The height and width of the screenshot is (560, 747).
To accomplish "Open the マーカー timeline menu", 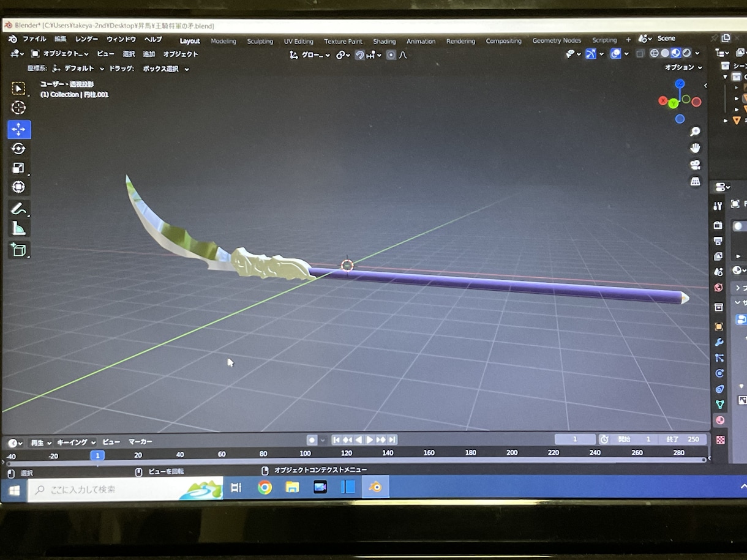I will pos(140,442).
